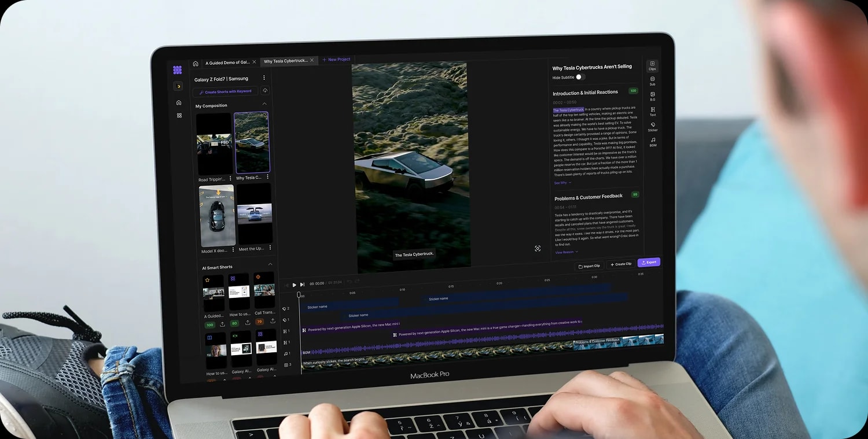Toggle the Hide Subtitle switch
Screen dimensions: 868x439
click(x=580, y=77)
